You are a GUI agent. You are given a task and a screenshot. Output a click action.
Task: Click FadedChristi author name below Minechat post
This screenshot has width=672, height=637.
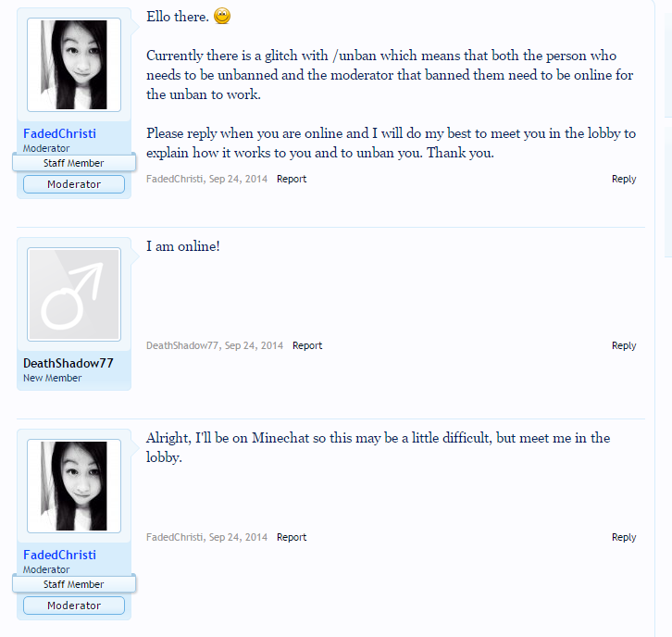pyautogui.click(x=174, y=537)
